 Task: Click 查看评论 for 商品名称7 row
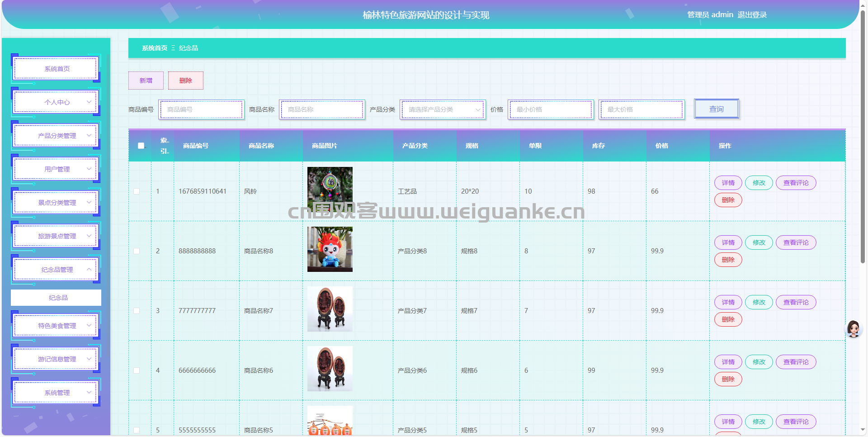tap(796, 302)
